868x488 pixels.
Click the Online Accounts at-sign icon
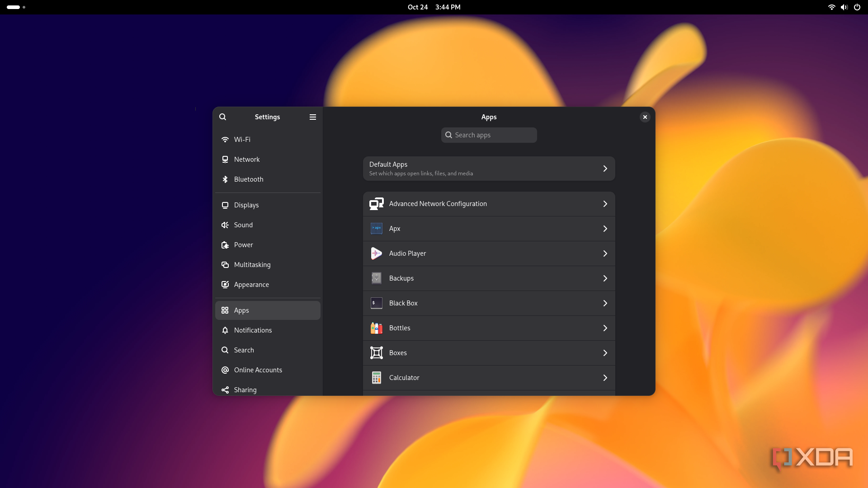click(225, 370)
